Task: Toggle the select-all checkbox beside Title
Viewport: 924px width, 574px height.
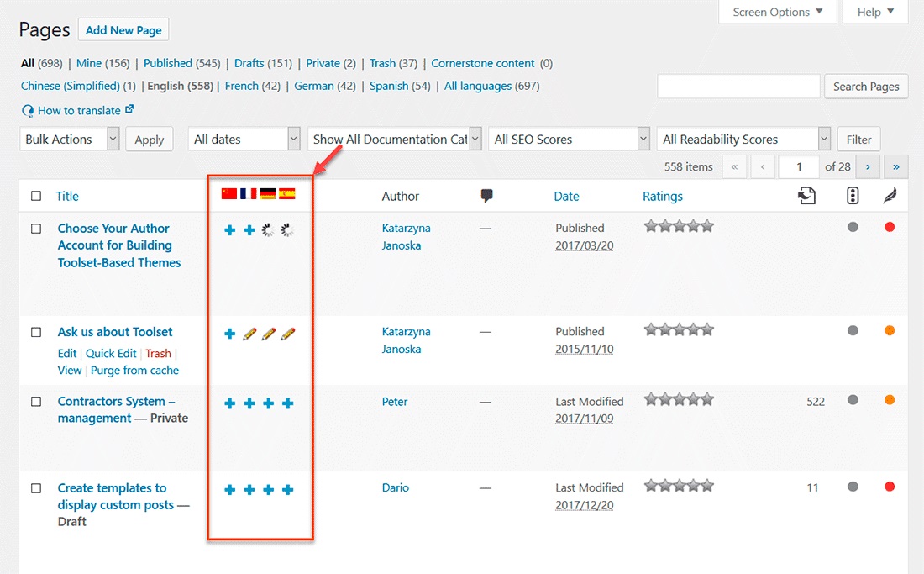Action: (36, 196)
